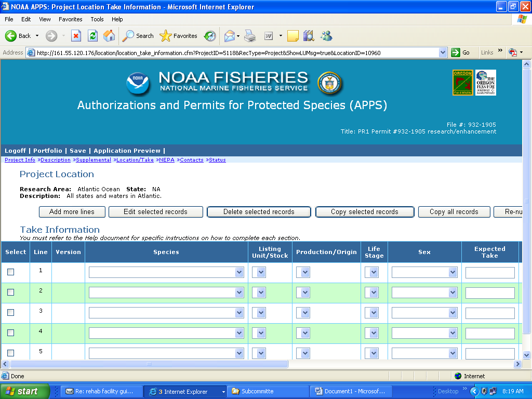Click the Print toolbar icon
Viewport: 532px width, 399px height.
(250, 36)
